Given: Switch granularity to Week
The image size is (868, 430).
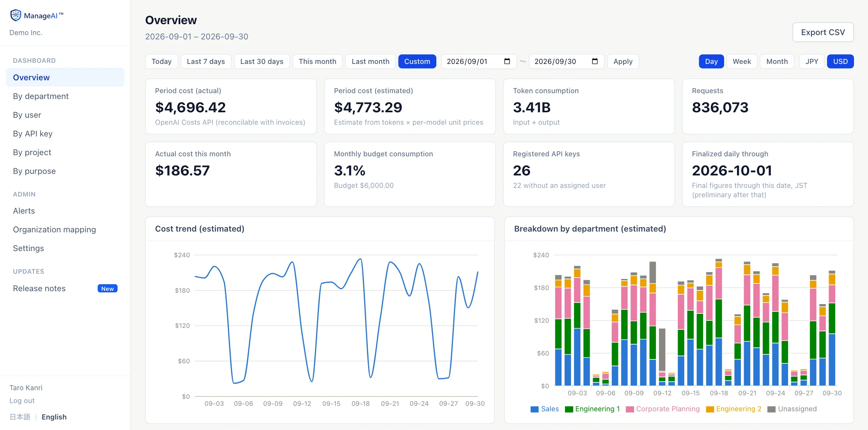Looking at the screenshot, I should click(742, 61).
